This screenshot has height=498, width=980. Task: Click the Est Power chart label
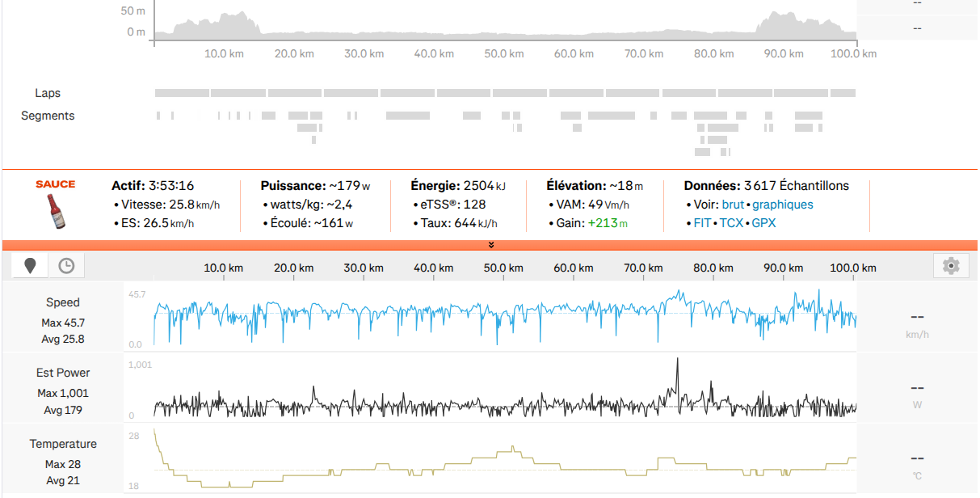(63, 373)
